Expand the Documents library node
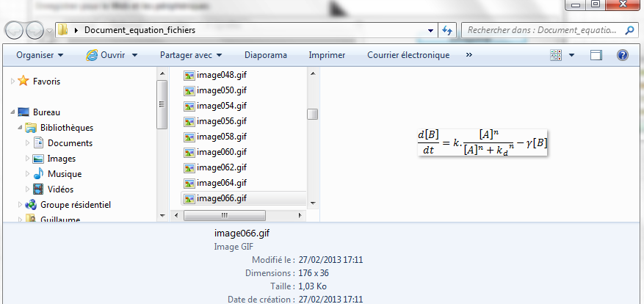 click(x=27, y=143)
